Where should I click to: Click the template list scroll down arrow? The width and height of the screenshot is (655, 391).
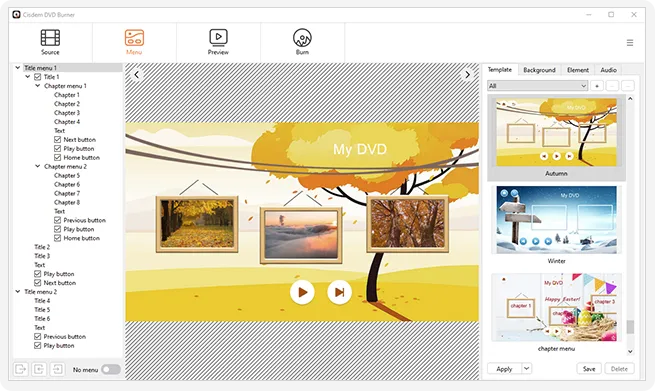[x=630, y=352]
